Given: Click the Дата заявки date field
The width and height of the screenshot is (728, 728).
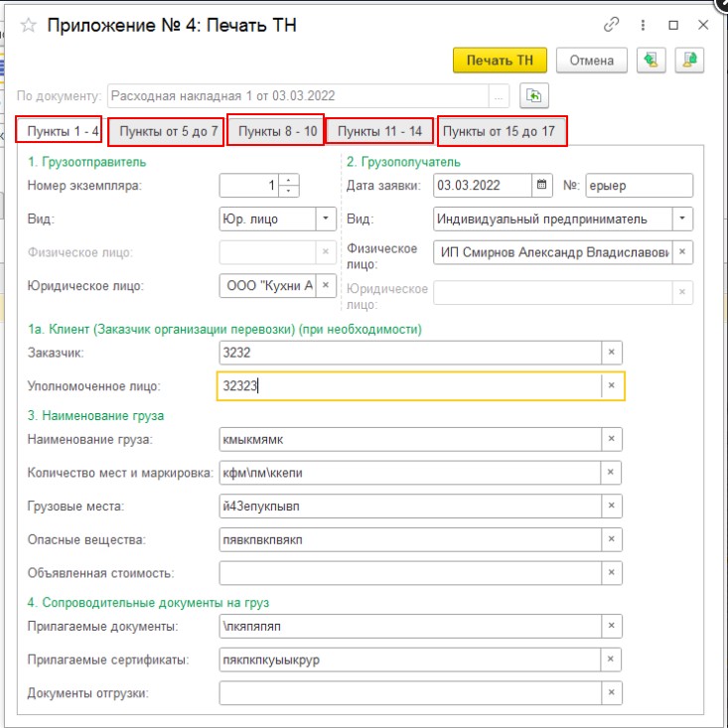Looking at the screenshot, I should click(483, 186).
